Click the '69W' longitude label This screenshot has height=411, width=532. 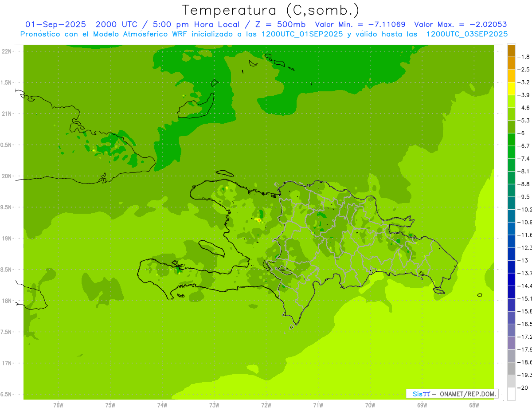pos(422,405)
